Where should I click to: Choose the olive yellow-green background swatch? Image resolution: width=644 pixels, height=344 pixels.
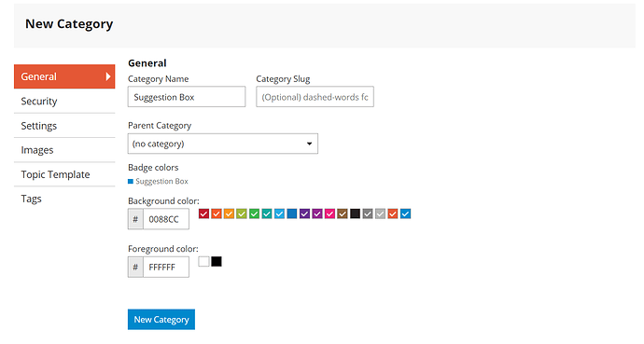(x=242, y=213)
